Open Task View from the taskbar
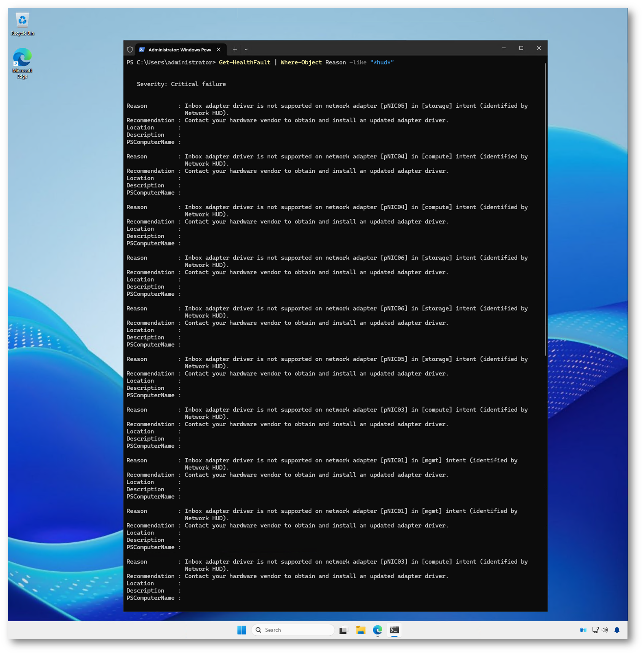The image size is (644, 655). point(344,630)
